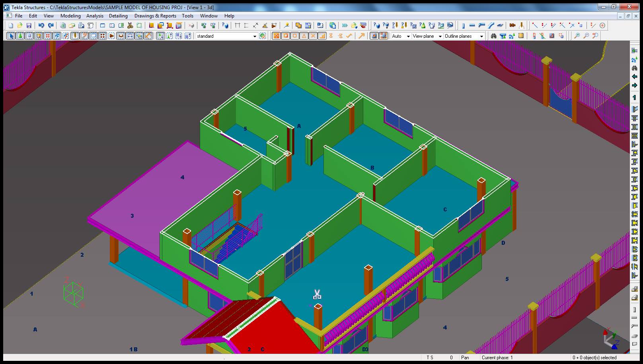
Task: Click the Save model icon
Action: 29,25
